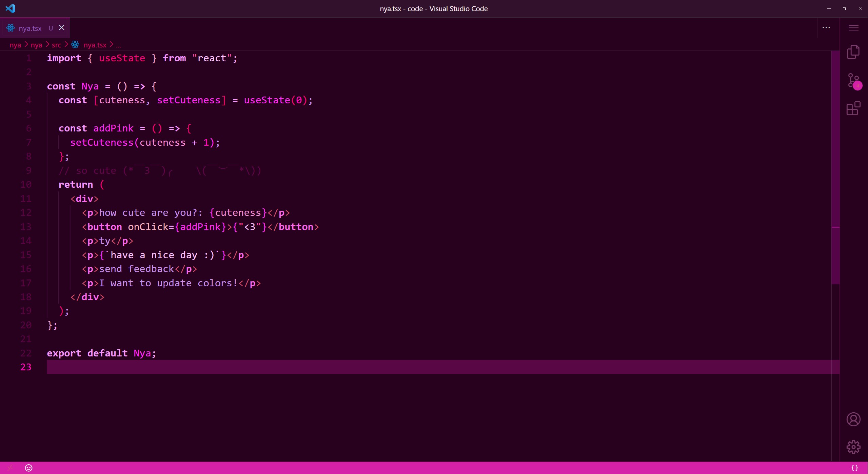
Task: Open the Extensions view
Action: pyautogui.click(x=853, y=109)
